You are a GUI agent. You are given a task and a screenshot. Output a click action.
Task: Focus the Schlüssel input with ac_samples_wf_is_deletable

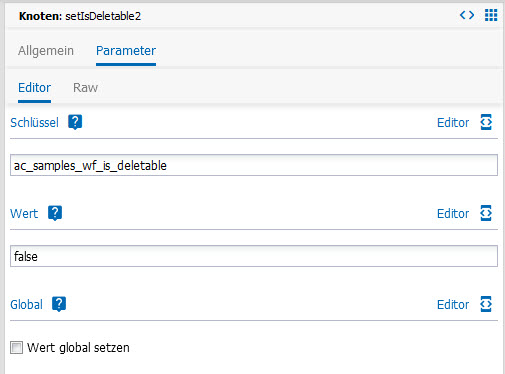[254, 165]
